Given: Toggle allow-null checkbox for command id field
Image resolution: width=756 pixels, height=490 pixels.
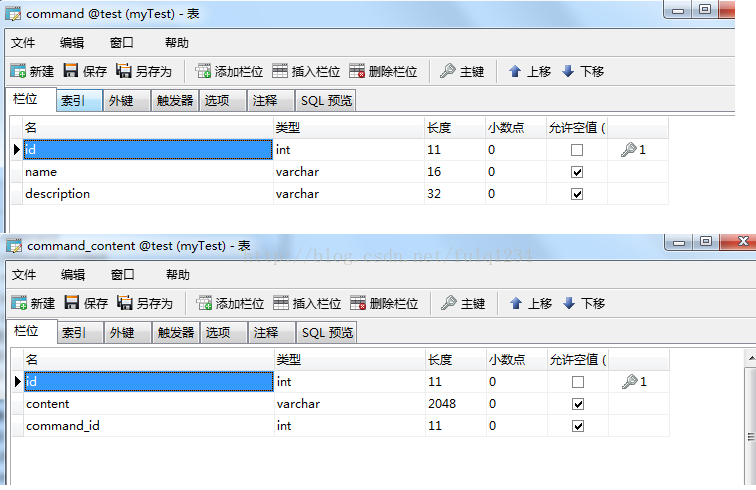Looking at the screenshot, I should (577, 150).
